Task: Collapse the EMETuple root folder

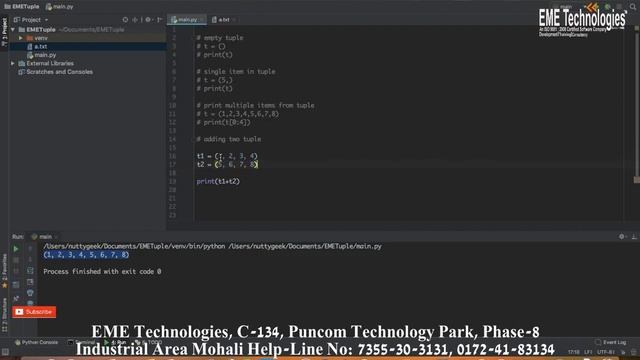Action: point(13,29)
